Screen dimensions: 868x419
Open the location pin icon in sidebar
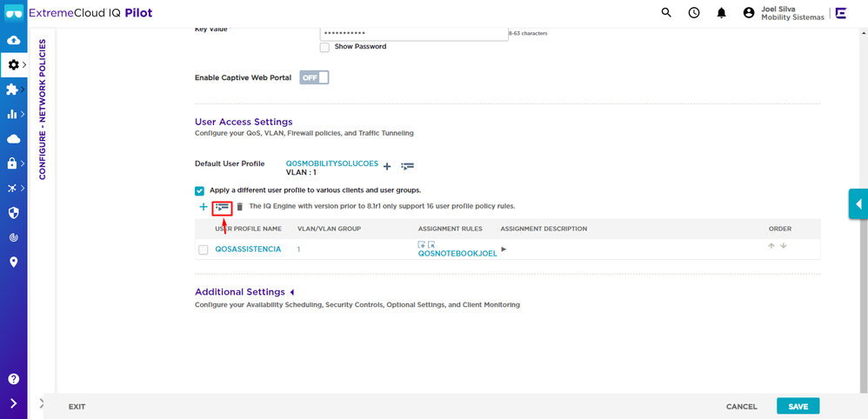[x=13, y=262]
